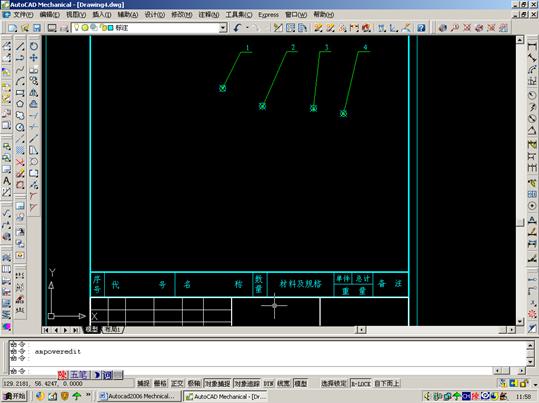Click the R-LOCK status bar button
This screenshot has width=539, height=403.
pyautogui.click(x=361, y=383)
